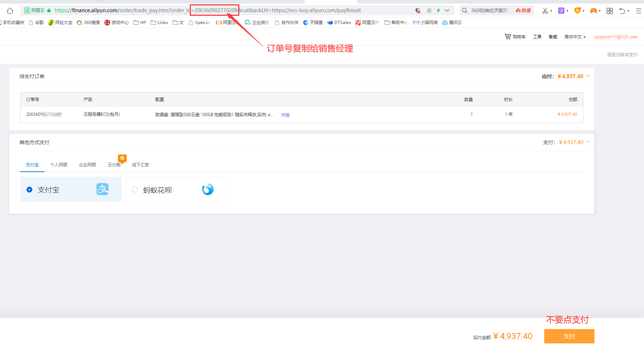Switch to the 企业网银 tab

[x=88, y=165]
